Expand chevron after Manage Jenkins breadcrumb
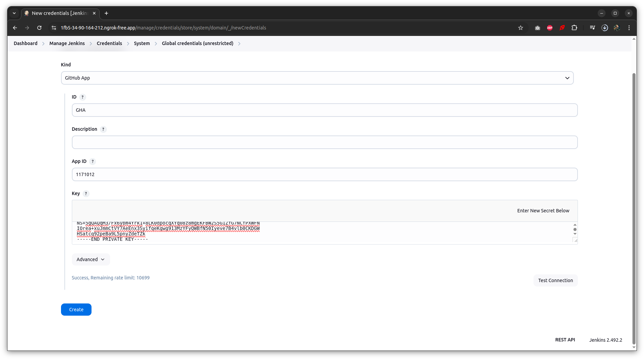The image size is (644, 359). (x=91, y=44)
